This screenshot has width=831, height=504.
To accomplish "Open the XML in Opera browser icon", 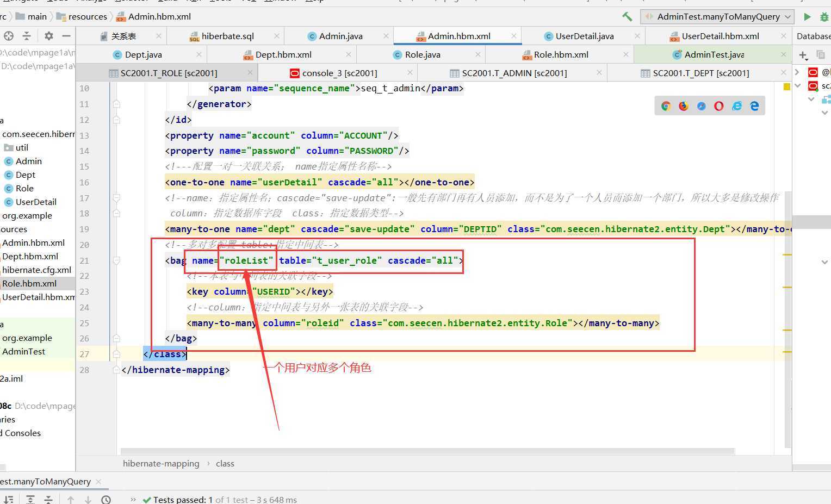I will (719, 106).
